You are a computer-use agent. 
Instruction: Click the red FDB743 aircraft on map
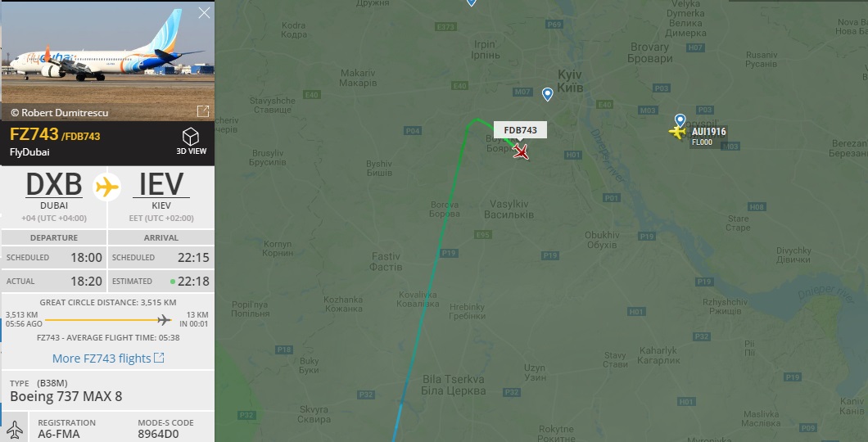pyautogui.click(x=520, y=151)
